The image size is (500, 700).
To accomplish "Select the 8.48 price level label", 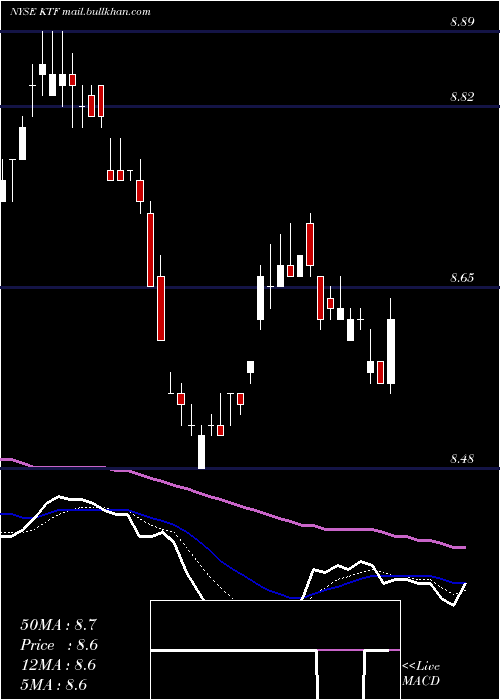I will (x=462, y=458).
